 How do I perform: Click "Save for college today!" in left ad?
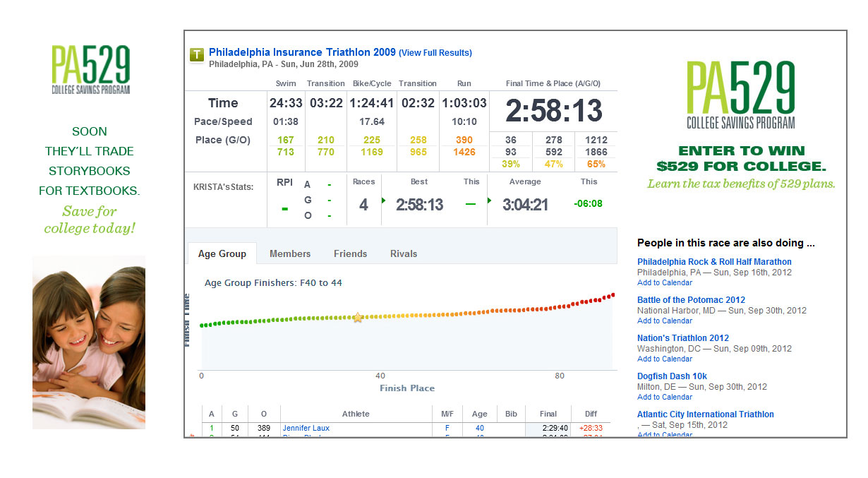[x=89, y=220]
